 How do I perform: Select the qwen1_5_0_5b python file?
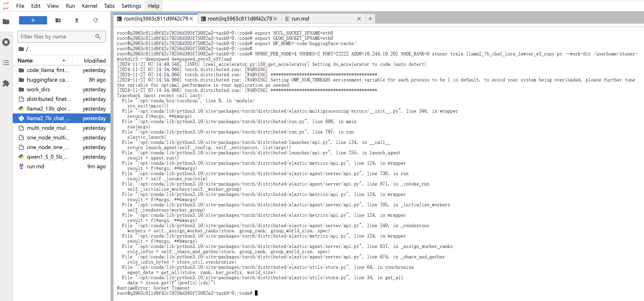48,157
